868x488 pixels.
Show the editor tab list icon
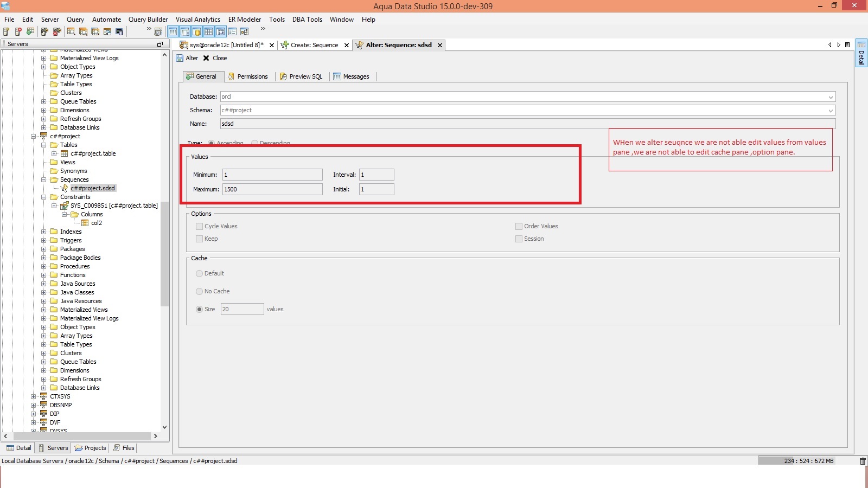[x=847, y=45]
